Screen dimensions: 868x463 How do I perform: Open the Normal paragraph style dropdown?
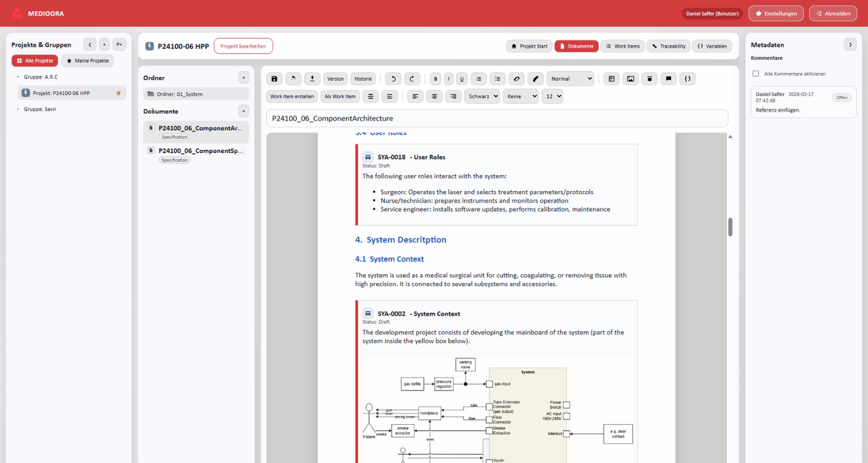[x=570, y=78]
